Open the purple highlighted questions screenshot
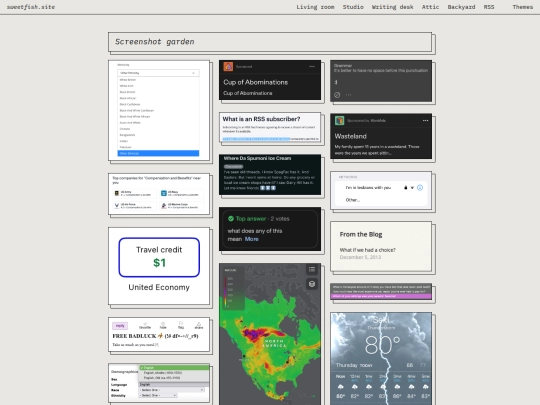 (x=381, y=291)
